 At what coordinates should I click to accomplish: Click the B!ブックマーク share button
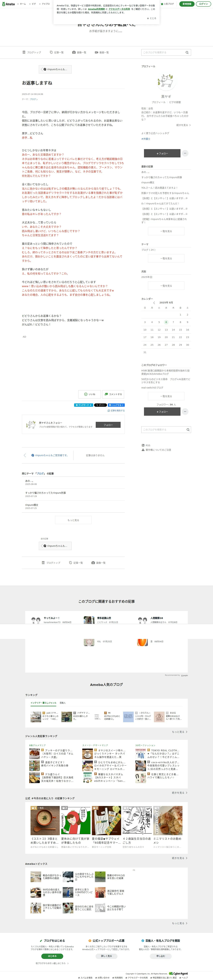83,405
